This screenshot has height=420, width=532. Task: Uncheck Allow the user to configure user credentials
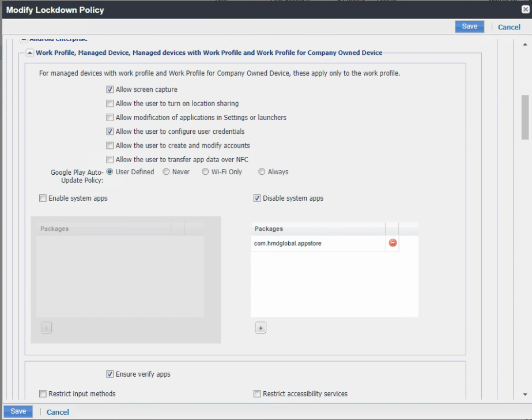click(110, 132)
